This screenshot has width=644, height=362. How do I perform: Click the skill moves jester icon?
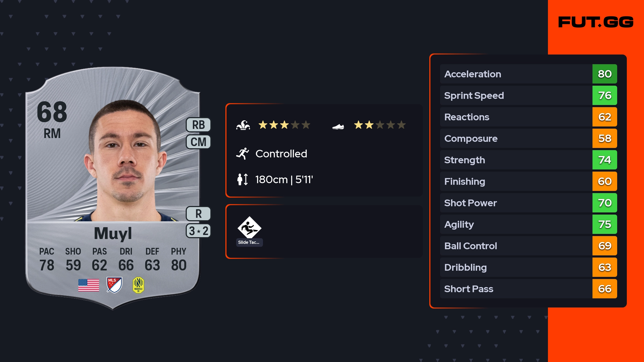point(243,125)
